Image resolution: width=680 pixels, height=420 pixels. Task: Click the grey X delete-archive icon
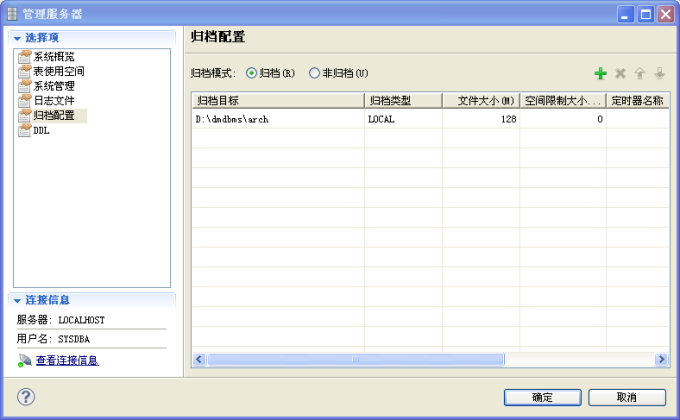click(620, 73)
